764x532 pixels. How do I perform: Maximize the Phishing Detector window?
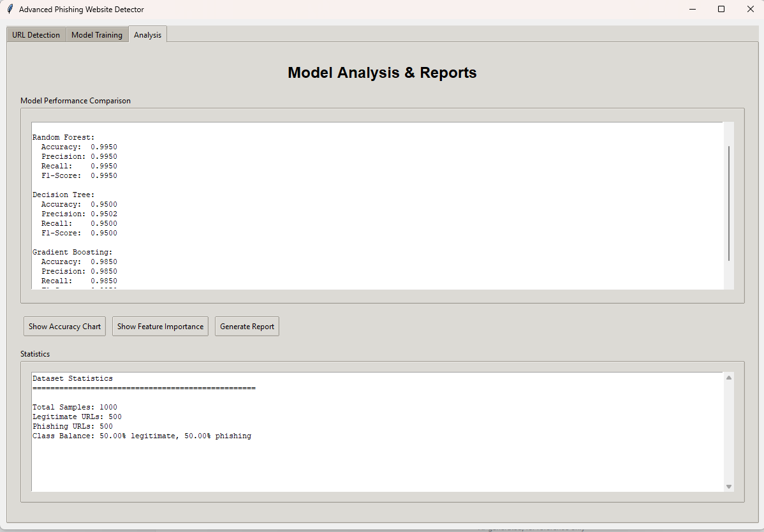(x=721, y=10)
